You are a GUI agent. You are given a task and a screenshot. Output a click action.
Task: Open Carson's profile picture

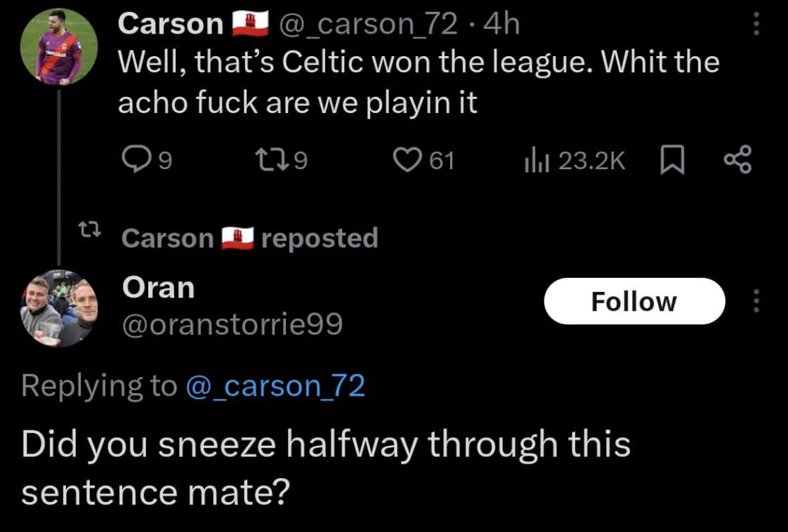tap(59, 46)
